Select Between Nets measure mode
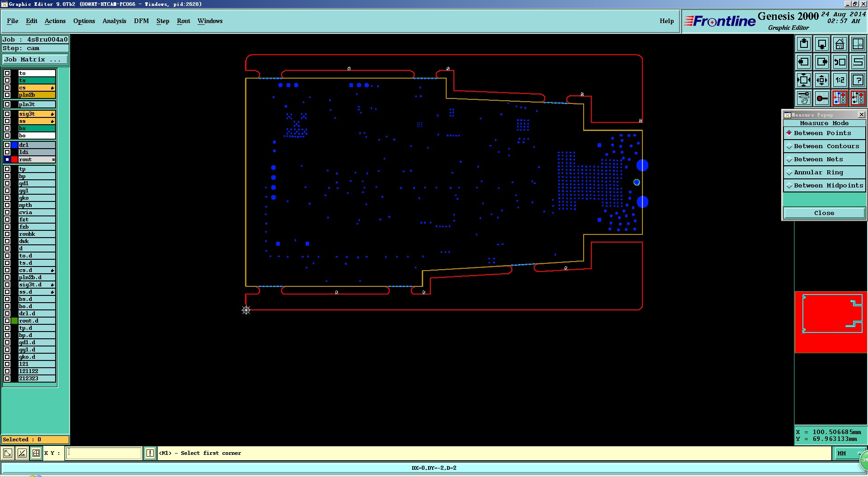 click(x=824, y=159)
